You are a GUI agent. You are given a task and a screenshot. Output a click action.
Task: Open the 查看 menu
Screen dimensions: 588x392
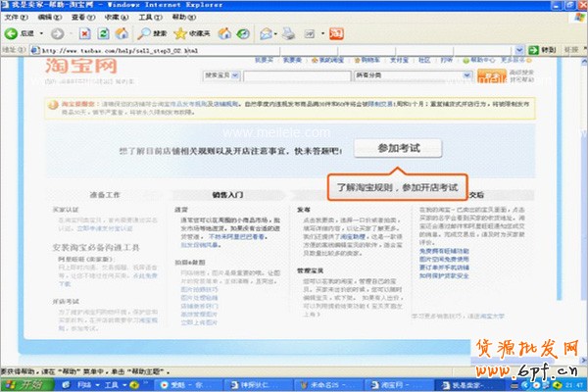(x=83, y=18)
